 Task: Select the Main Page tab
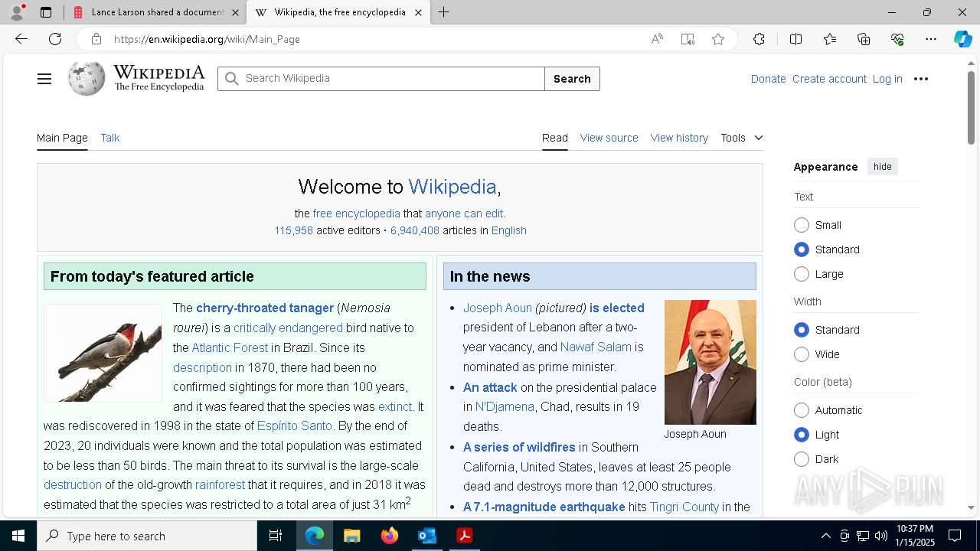pos(62,138)
